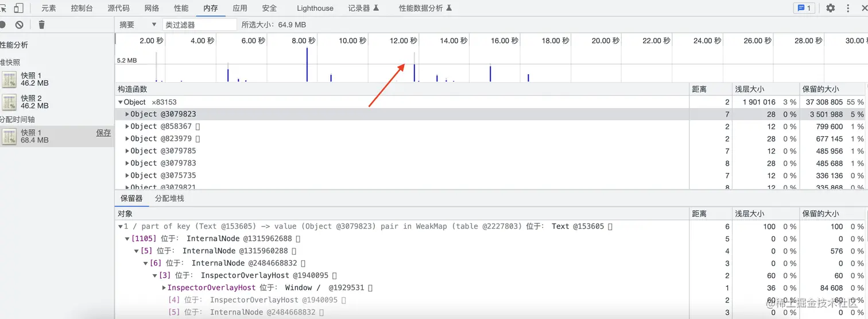
Task: Expand Object @3079785 row
Action: (127, 151)
